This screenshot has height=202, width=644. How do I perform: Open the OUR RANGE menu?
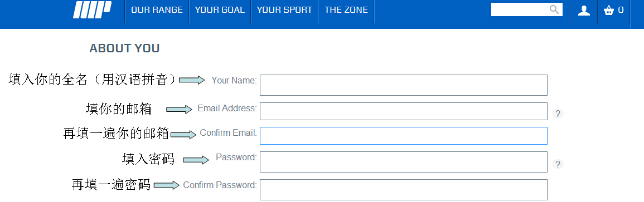click(x=157, y=10)
